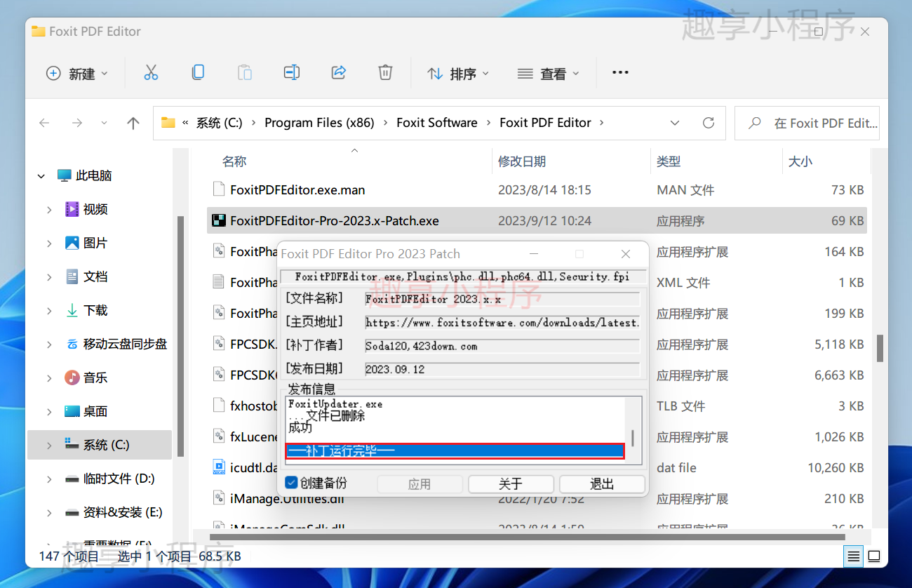The height and width of the screenshot is (588, 912).
Task: Open recent locations dropdown arrow
Action: coord(105,123)
